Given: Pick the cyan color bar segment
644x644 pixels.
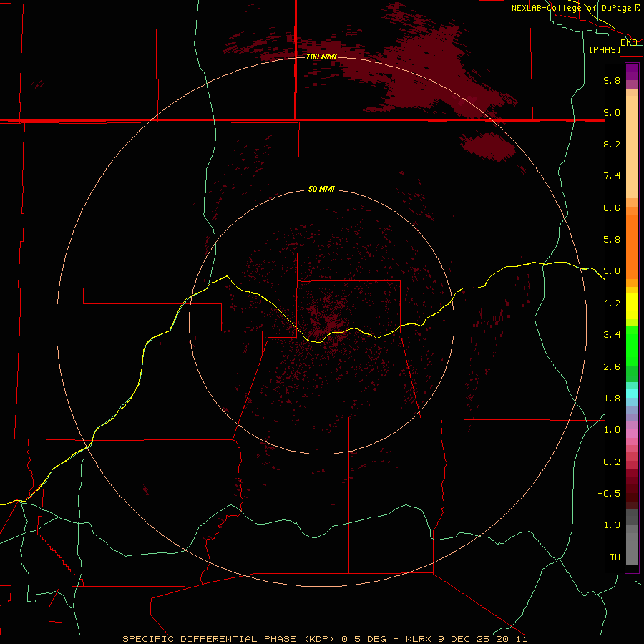Looking at the screenshot, I should pyautogui.click(x=632, y=394).
